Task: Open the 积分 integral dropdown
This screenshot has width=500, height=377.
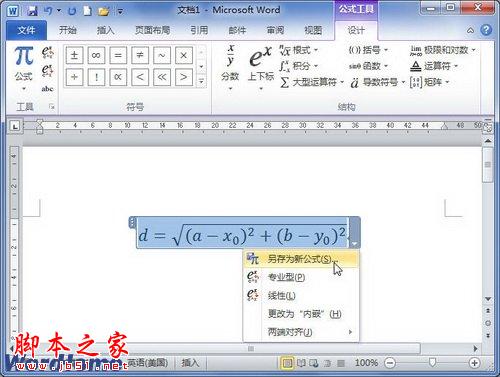Action: coord(298,66)
